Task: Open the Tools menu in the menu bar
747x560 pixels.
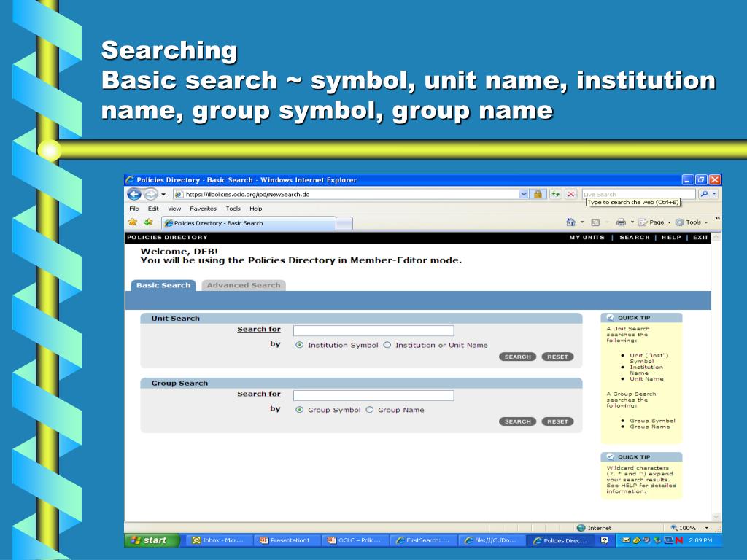Action: (233, 209)
